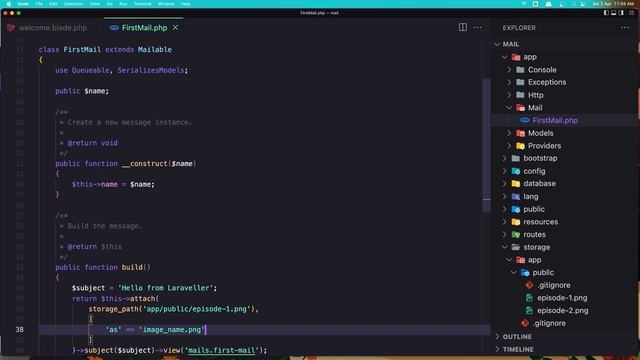
Task: Click the storage_path('app/public/episode-1.png') line
Action: pyautogui.click(x=173, y=309)
